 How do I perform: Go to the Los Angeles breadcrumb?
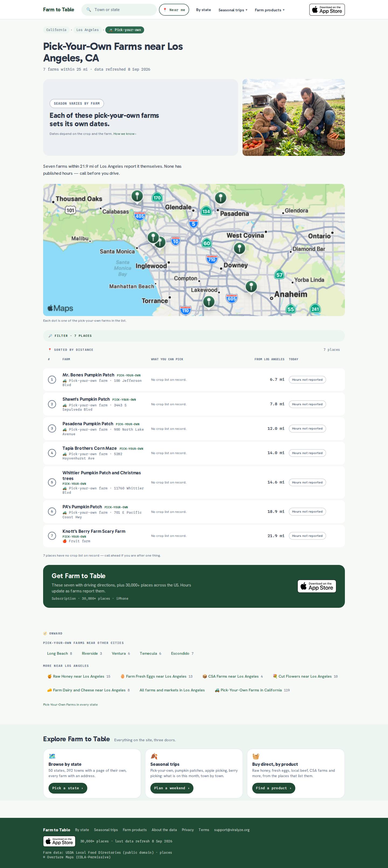(x=88, y=30)
